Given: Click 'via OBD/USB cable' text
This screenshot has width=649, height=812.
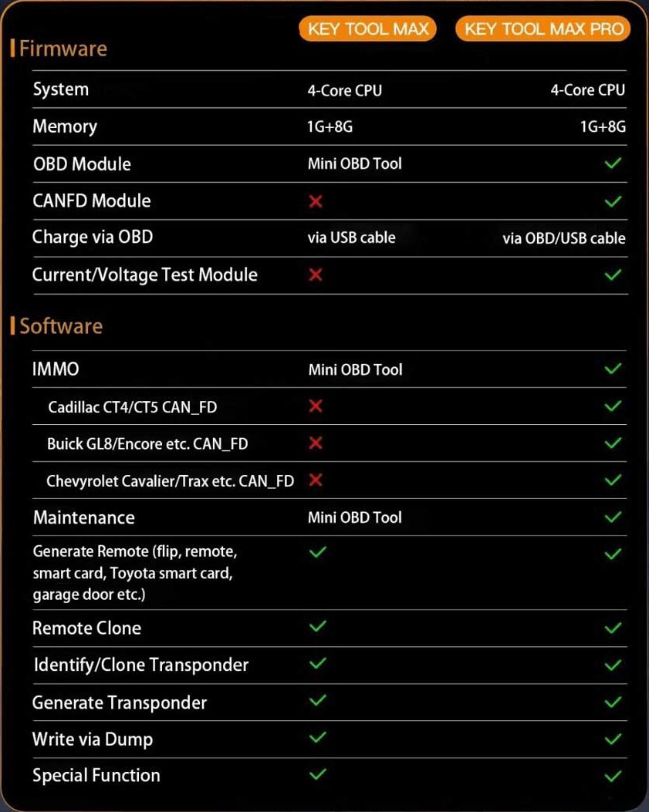Looking at the screenshot, I should (x=563, y=238).
